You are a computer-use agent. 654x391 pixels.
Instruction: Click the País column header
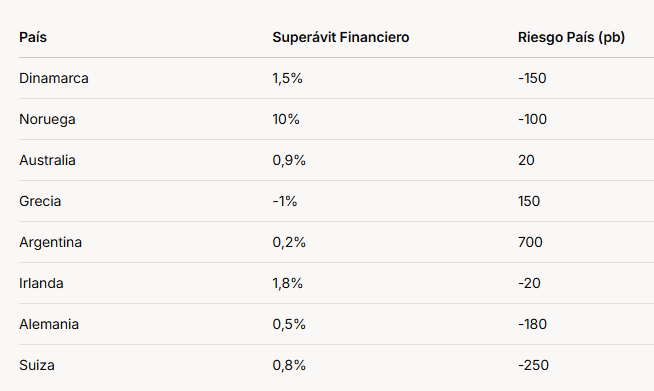pos(33,37)
